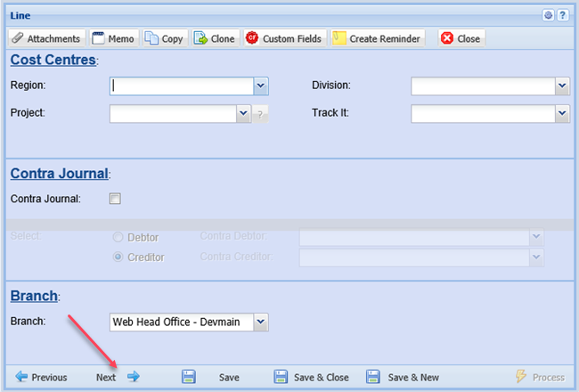Open the Division dropdown

[562, 86]
